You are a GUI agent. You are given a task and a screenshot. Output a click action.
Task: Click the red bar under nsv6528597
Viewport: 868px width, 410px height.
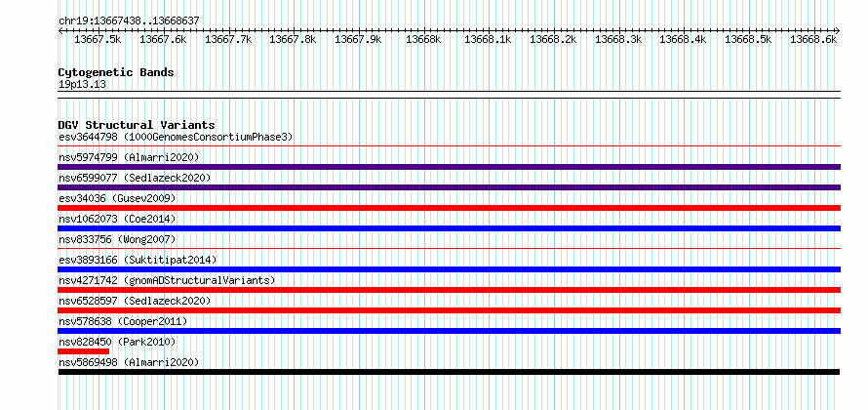coord(449,310)
